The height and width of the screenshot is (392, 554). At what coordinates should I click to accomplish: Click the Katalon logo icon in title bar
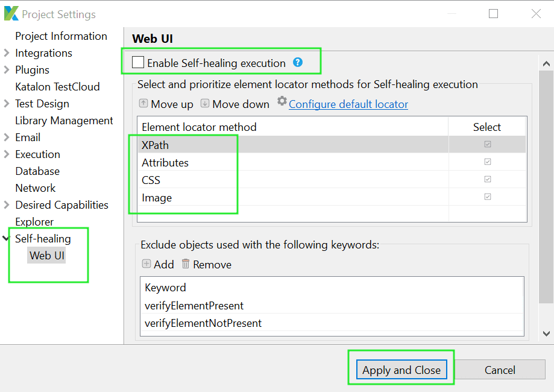pos(11,14)
